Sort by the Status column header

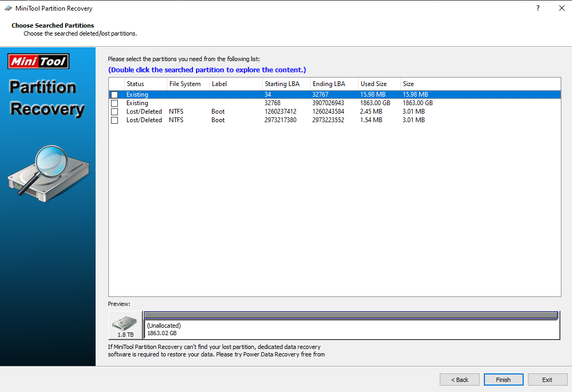click(146, 83)
